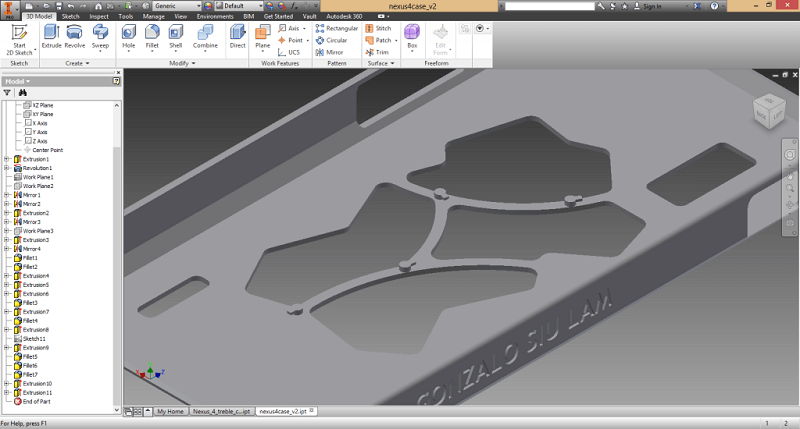Open the Model browser title dropdown

point(17,81)
